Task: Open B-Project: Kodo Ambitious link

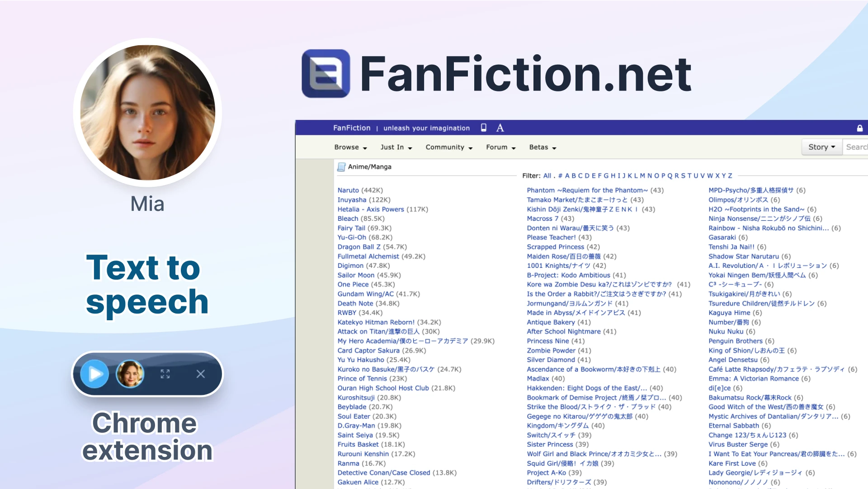Action: [x=568, y=275]
